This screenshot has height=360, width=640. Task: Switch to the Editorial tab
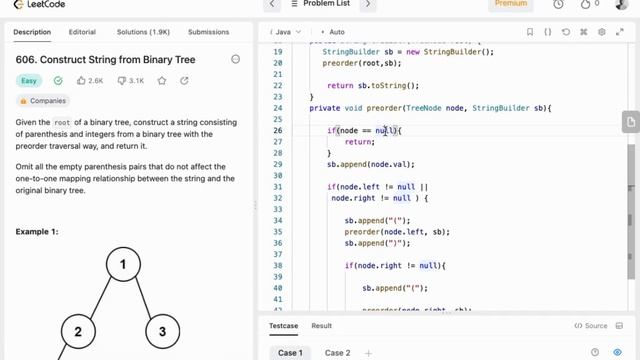pyautogui.click(x=82, y=32)
